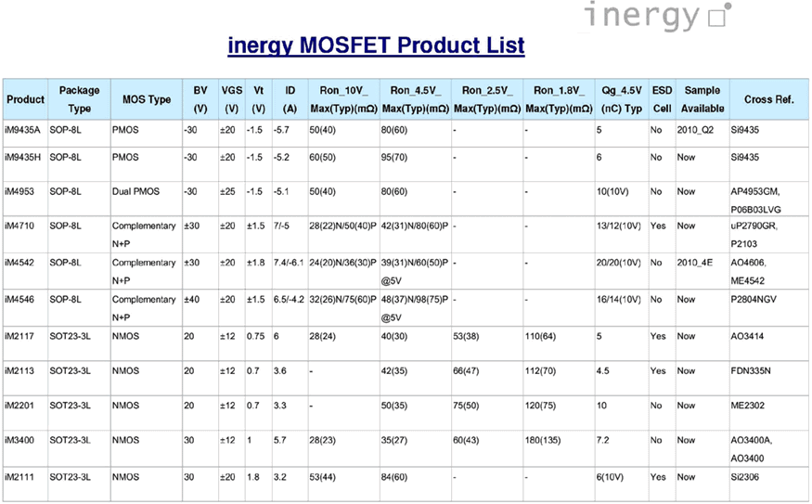Click the iM2111 product cell
This screenshot has width=812, height=504.
[19, 477]
